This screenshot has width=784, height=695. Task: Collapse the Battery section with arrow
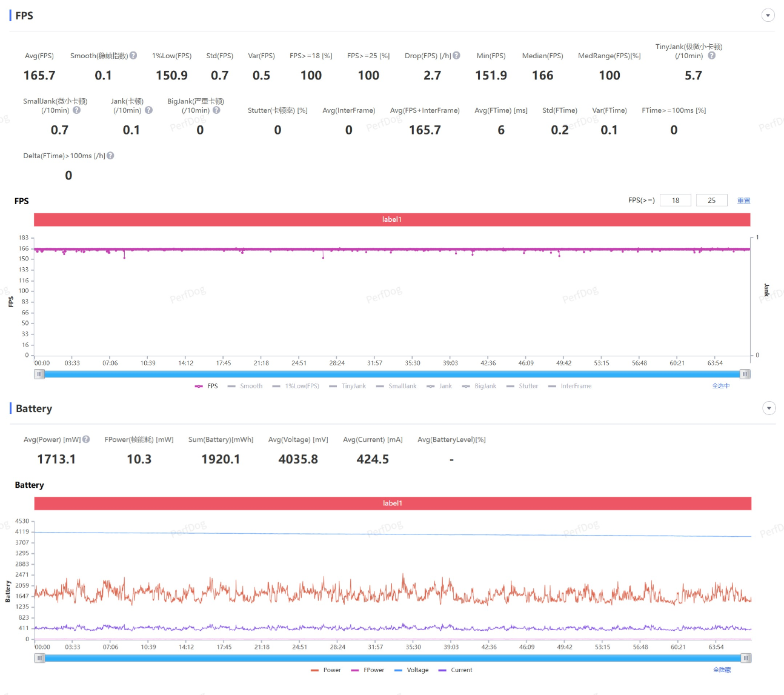pyautogui.click(x=768, y=408)
